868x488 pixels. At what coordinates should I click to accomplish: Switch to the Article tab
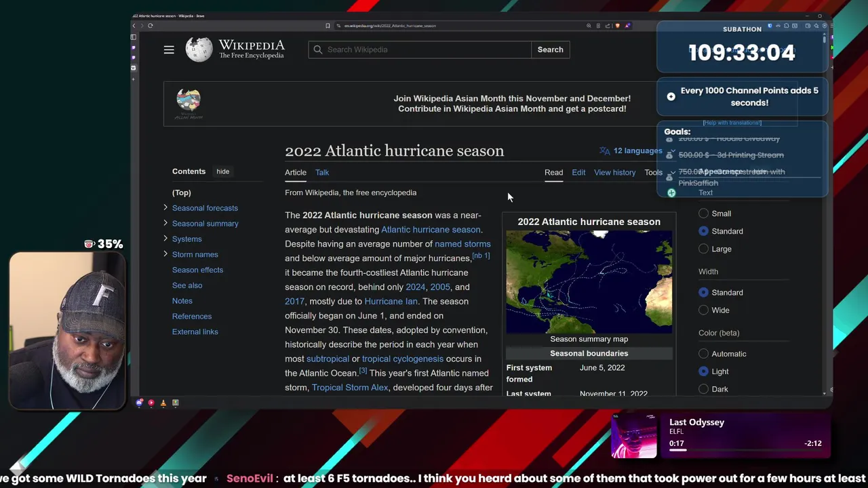pyautogui.click(x=296, y=172)
